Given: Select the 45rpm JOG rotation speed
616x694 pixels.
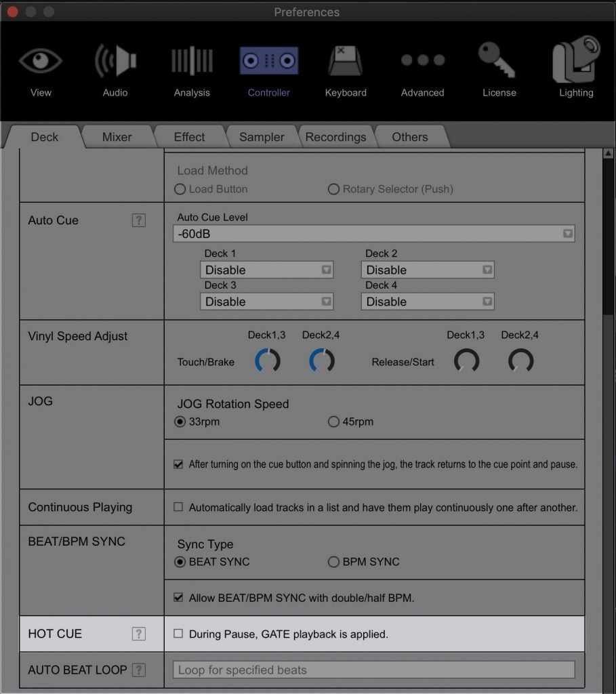Looking at the screenshot, I should (333, 422).
